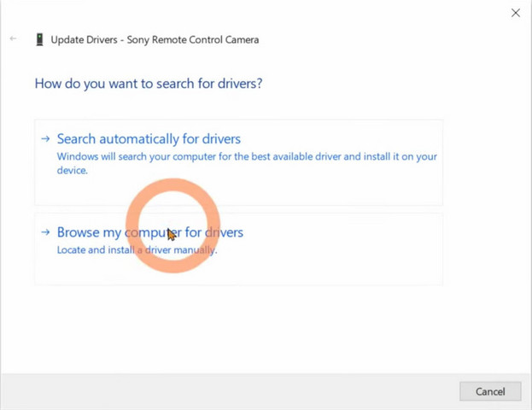Click the Cancel button
Image resolution: width=532 pixels, height=410 pixels.
490,391
